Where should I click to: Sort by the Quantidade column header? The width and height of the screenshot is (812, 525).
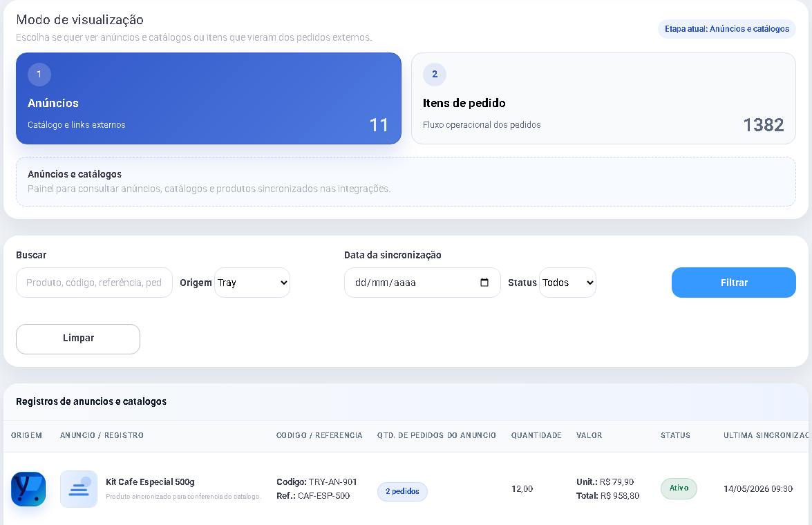[x=536, y=435]
